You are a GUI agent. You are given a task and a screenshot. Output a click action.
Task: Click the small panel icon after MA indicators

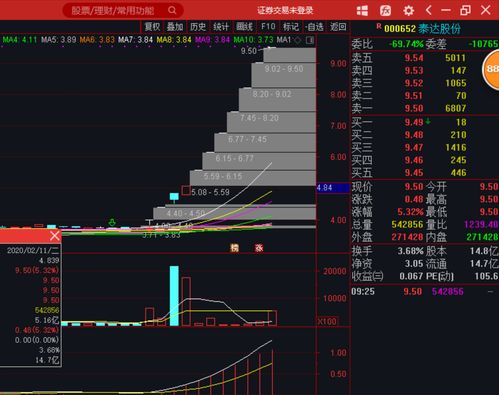click(310, 40)
